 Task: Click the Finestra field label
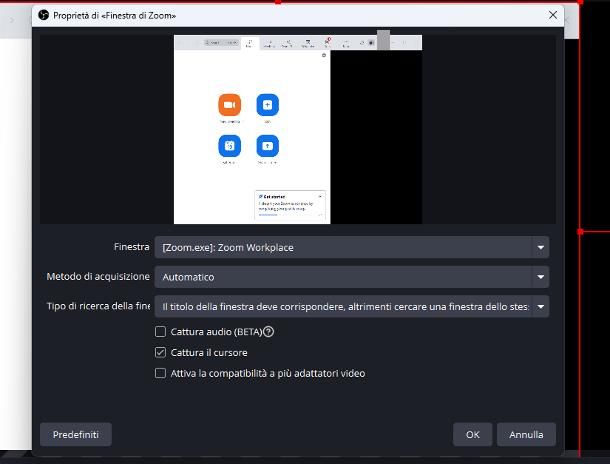click(131, 247)
